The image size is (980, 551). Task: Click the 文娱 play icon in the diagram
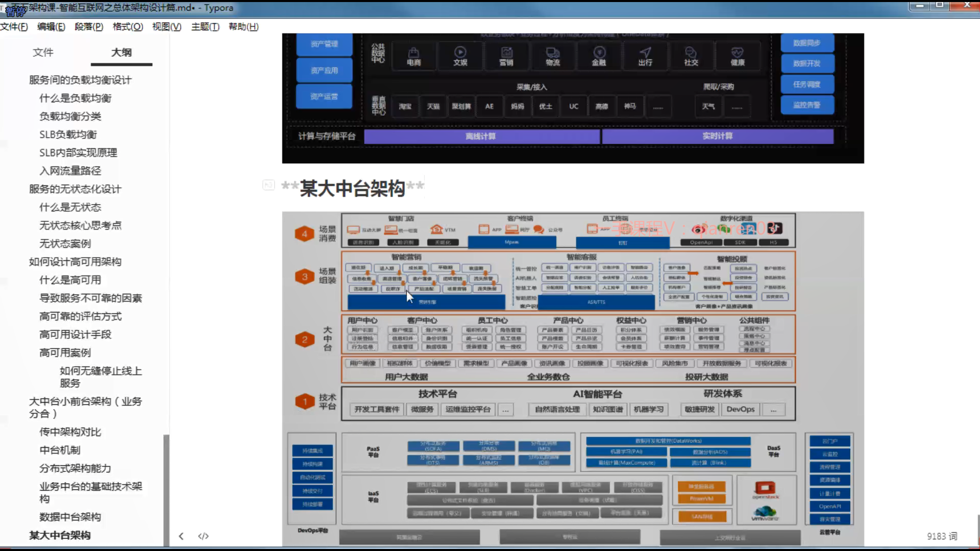460,52
